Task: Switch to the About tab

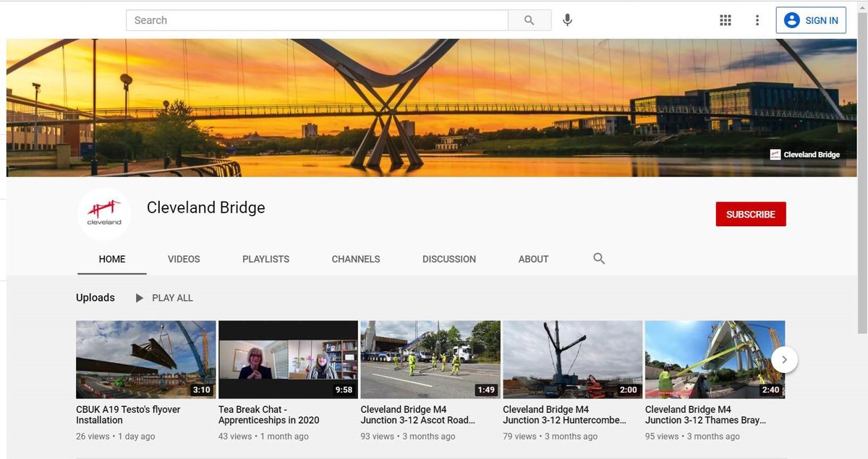Action: pyautogui.click(x=534, y=259)
